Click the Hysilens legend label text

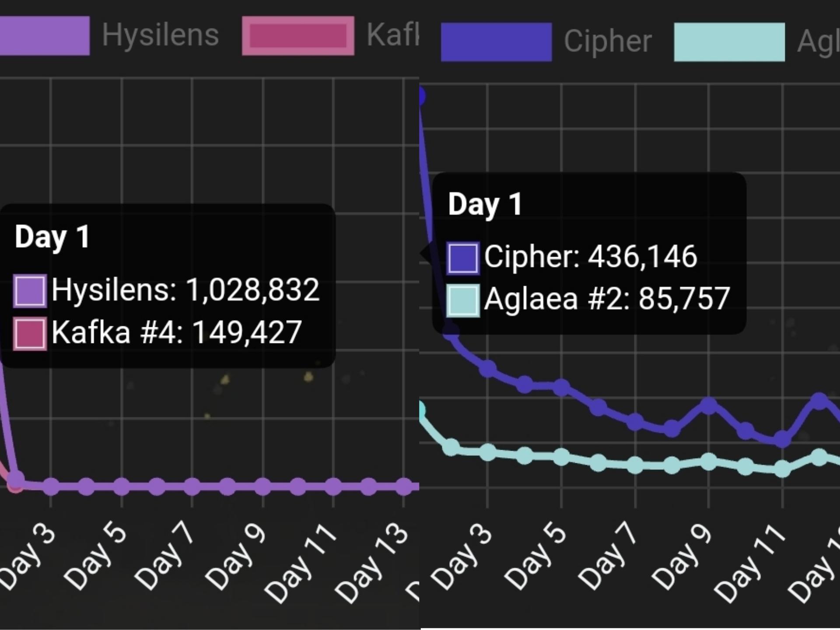point(160,35)
